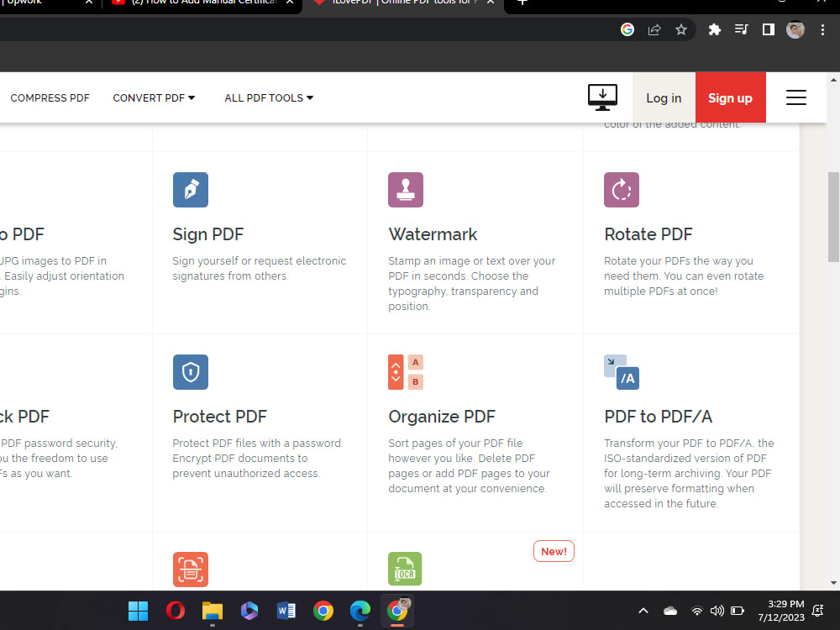Open the browser extensions puzzle icon

[x=714, y=29]
